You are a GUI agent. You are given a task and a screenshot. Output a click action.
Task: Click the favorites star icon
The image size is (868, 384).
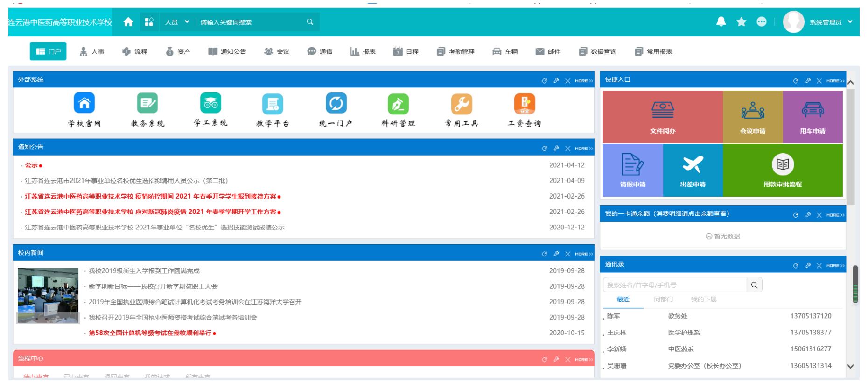click(741, 21)
